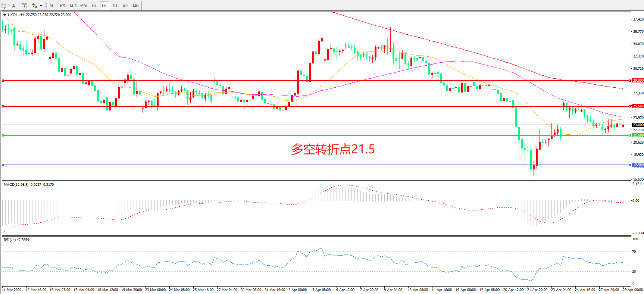
Task: Select the Text Label tool
Action: click(x=24, y=6)
